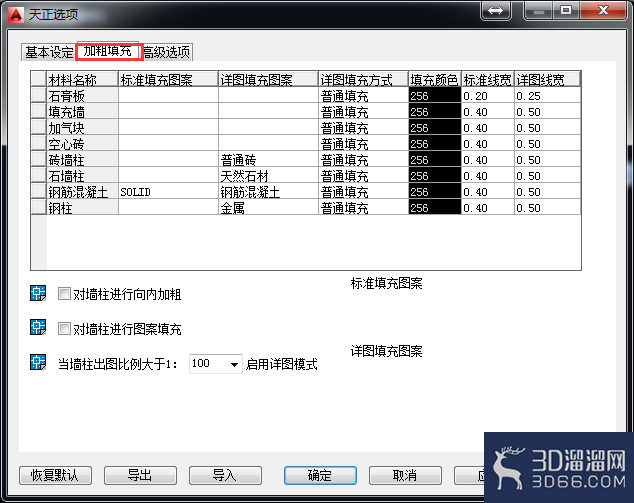The image size is (634, 503).
Task: Click the 加气块 material name cell
Action: (82, 128)
